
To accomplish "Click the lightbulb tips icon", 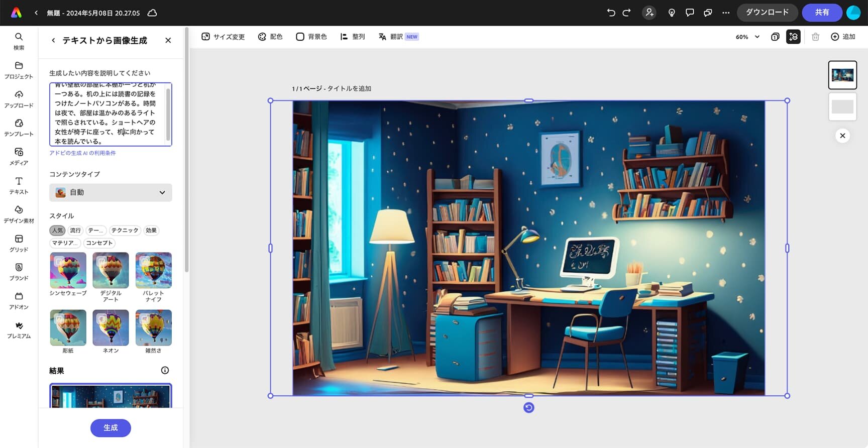I will pyautogui.click(x=672, y=13).
